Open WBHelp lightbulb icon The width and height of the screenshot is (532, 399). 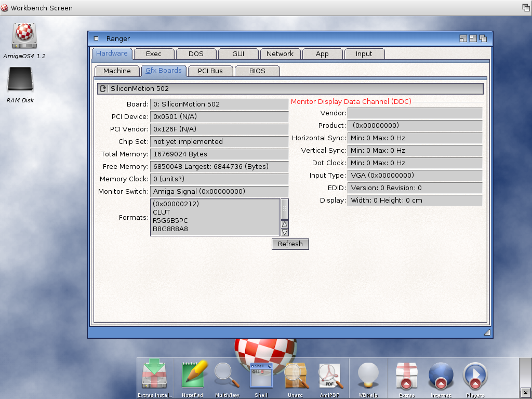(x=368, y=375)
